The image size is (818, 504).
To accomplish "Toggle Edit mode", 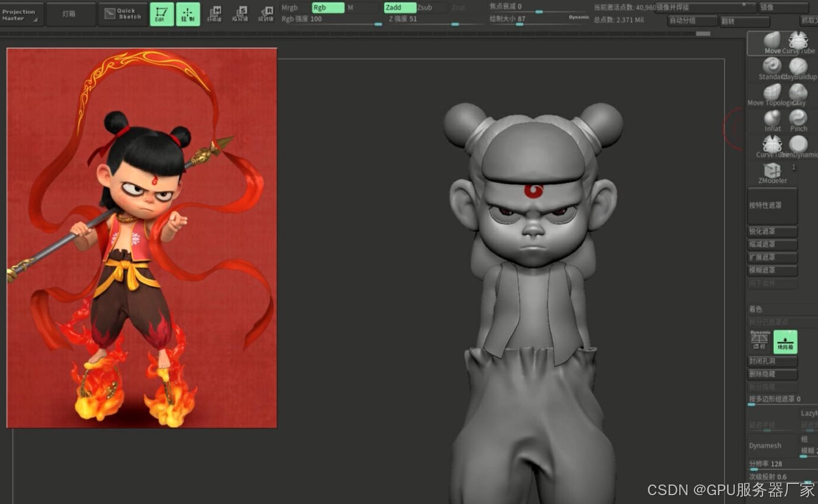I will [162, 14].
